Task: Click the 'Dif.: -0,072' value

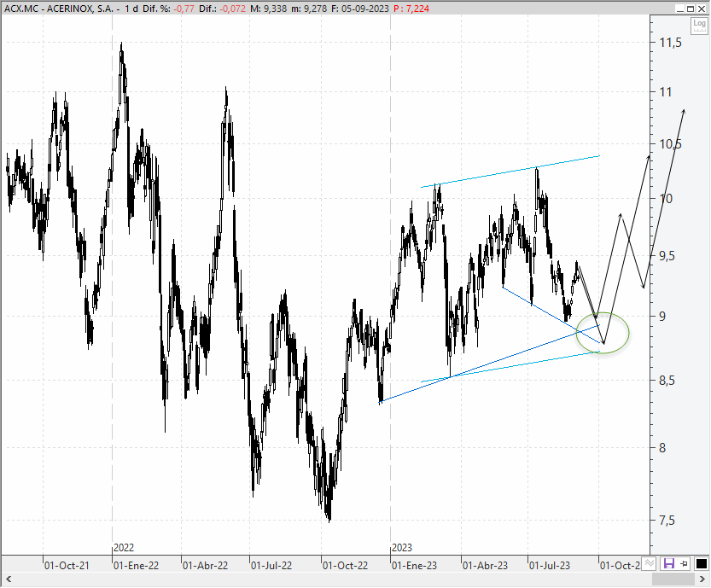Action: pyautogui.click(x=222, y=9)
